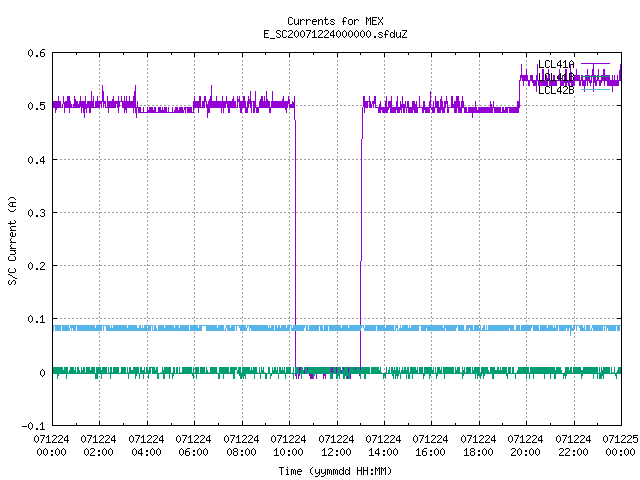The image size is (640, 480).
Task: Click the 02:00 x-axis tick label
Action: tap(98, 452)
